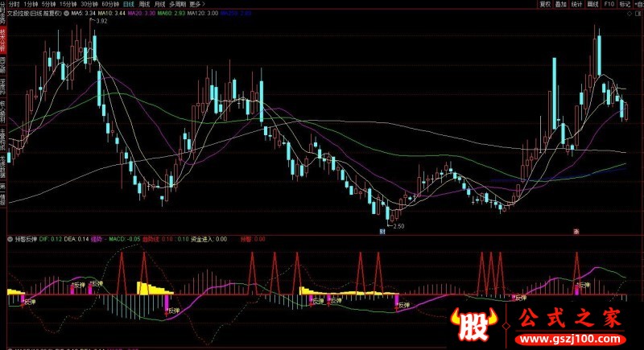Switch to the 月线 monthly chart

click(159, 4)
